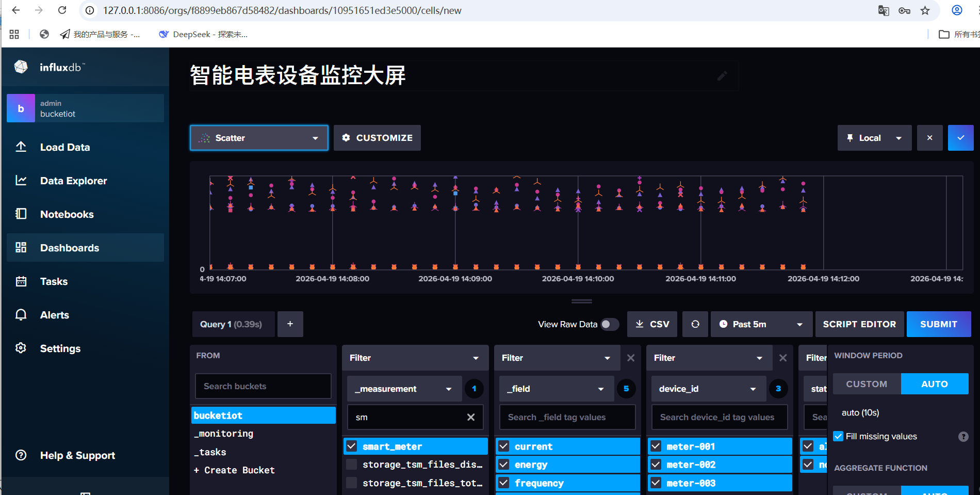The width and height of the screenshot is (980, 495).
Task: Download results with CSV button
Action: [652, 324]
